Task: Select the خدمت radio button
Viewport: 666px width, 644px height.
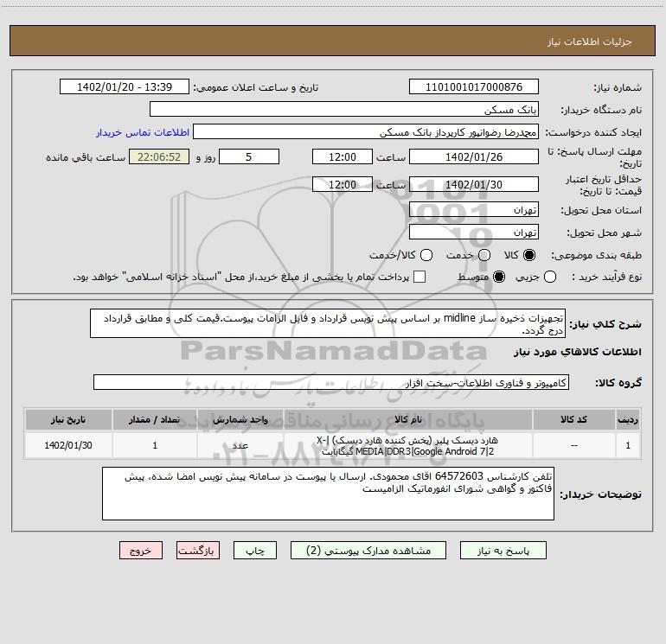Action: pyautogui.click(x=484, y=255)
